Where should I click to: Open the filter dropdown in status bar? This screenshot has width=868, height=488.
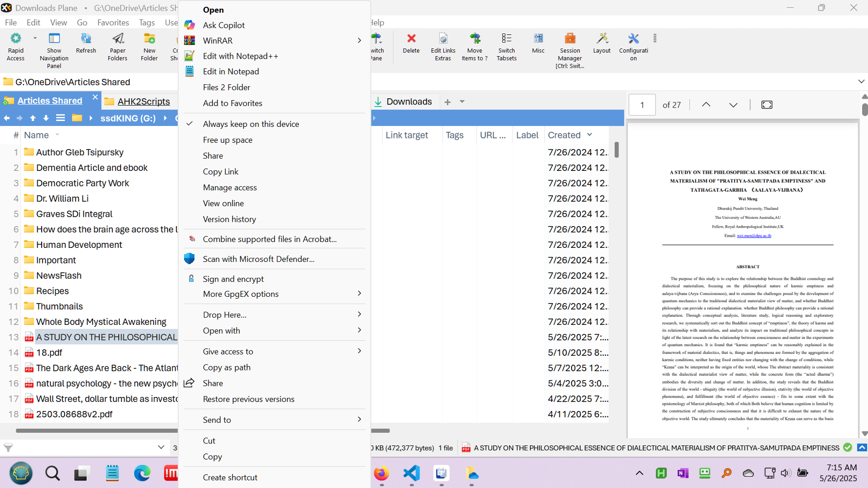(161, 447)
